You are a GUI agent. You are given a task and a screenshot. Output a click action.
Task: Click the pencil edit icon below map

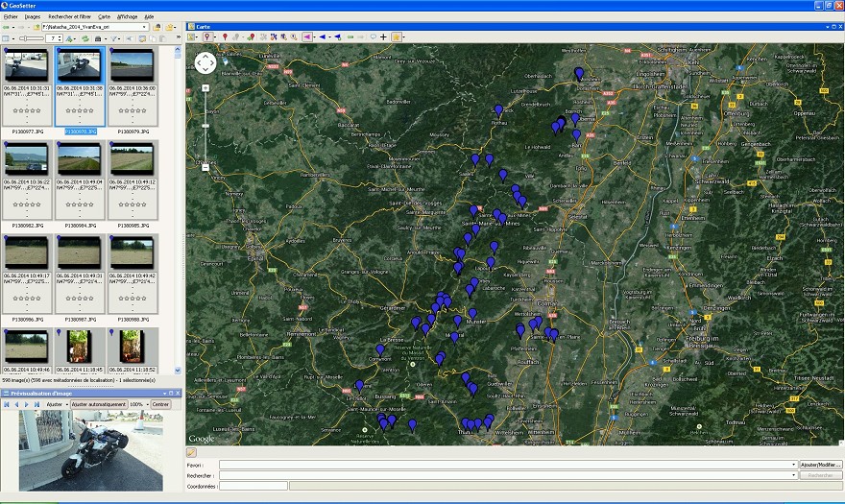tap(192, 452)
